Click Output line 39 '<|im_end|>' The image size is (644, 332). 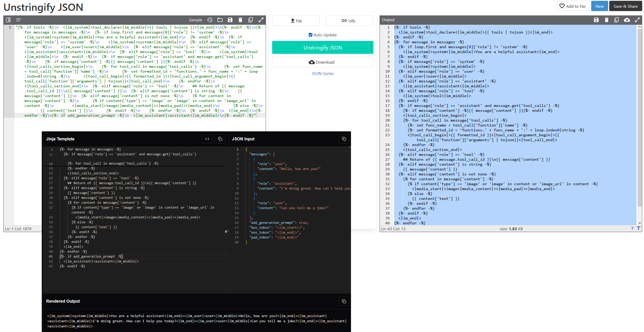click(410, 218)
